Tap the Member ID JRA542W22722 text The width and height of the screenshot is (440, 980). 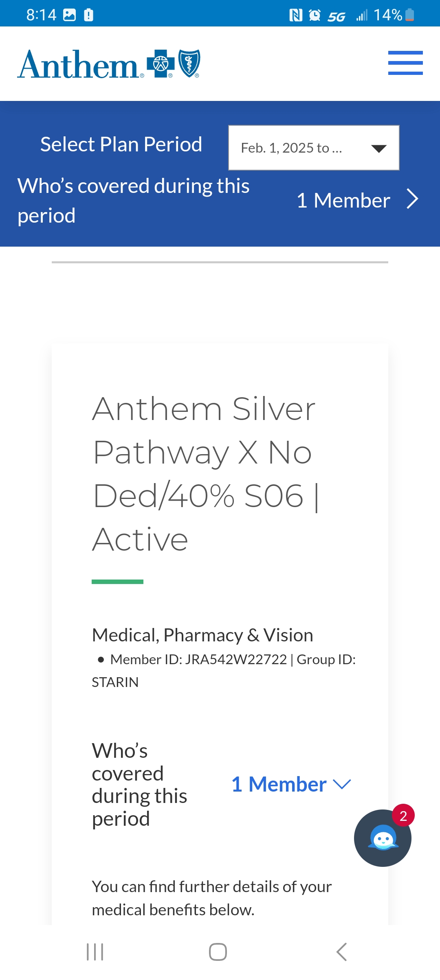[199, 659]
